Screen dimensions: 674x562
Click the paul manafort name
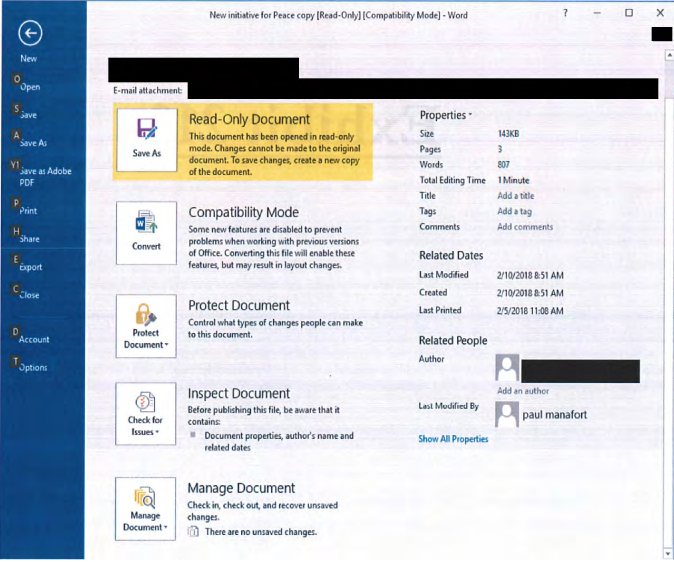click(x=555, y=415)
